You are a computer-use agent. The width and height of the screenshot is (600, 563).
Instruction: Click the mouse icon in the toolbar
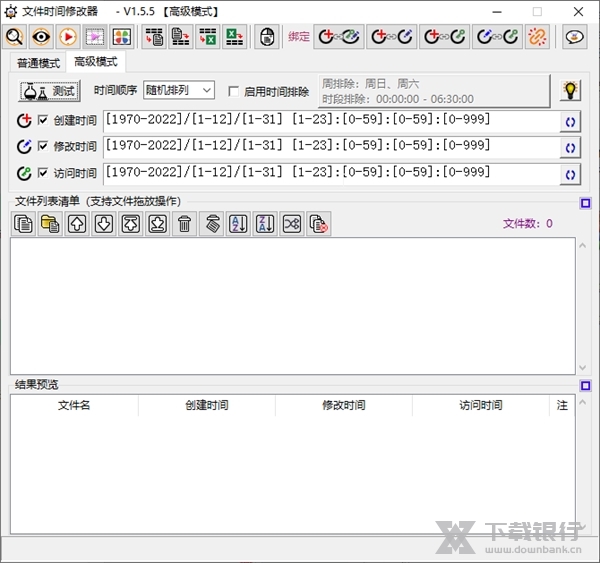267,37
